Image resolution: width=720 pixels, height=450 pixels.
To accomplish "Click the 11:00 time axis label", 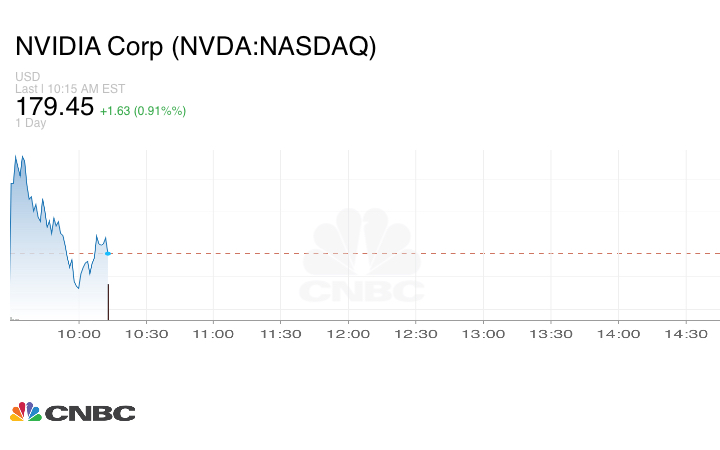I will click(x=213, y=334).
